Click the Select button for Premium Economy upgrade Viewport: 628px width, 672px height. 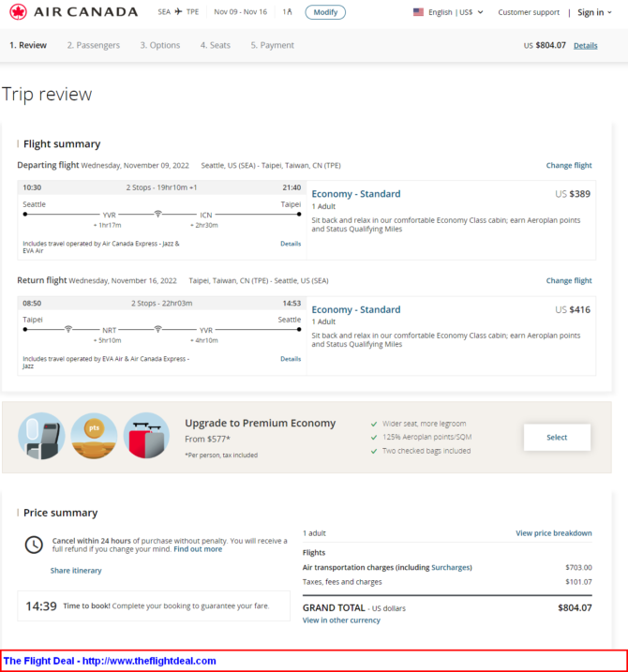557,437
